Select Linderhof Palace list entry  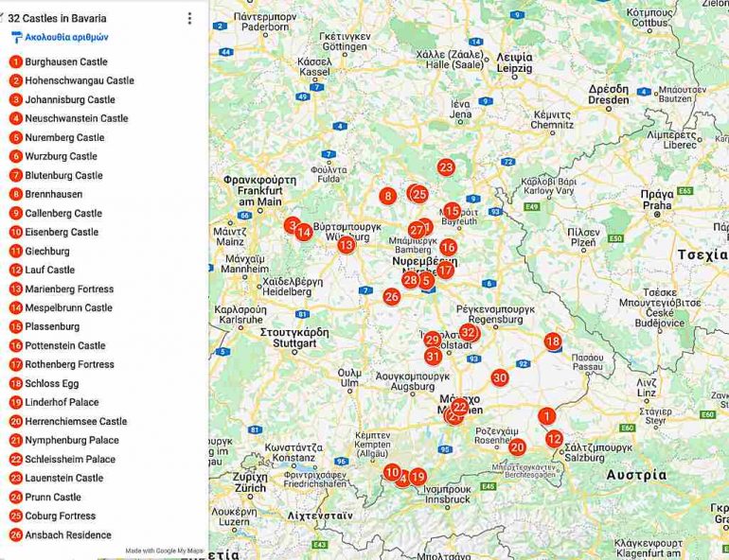coord(62,402)
